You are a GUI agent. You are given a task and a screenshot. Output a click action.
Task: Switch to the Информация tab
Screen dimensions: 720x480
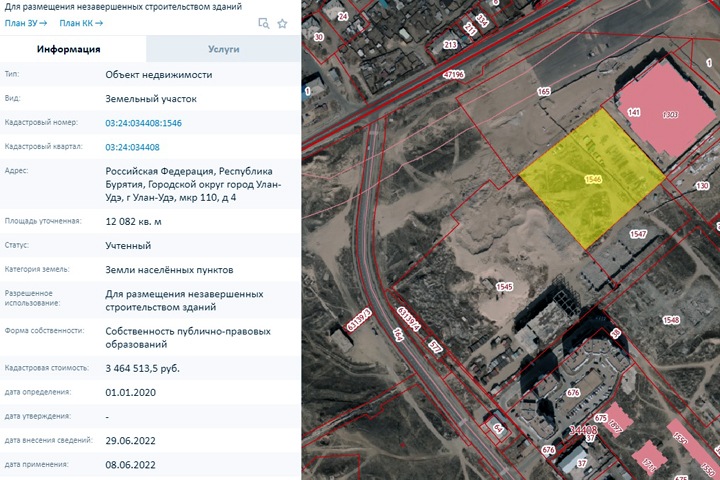click(x=68, y=49)
